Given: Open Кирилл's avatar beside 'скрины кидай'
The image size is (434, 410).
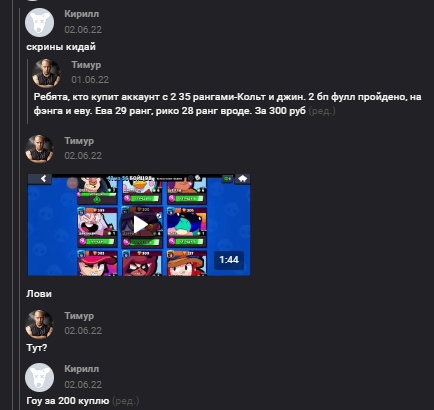Looking at the screenshot, I should point(40,22).
